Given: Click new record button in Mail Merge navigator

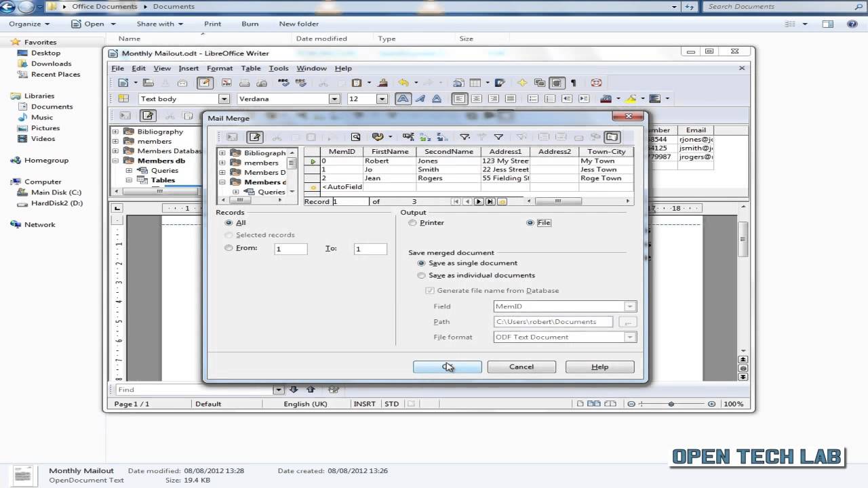Looking at the screenshot, I should pyautogui.click(x=502, y=201).
